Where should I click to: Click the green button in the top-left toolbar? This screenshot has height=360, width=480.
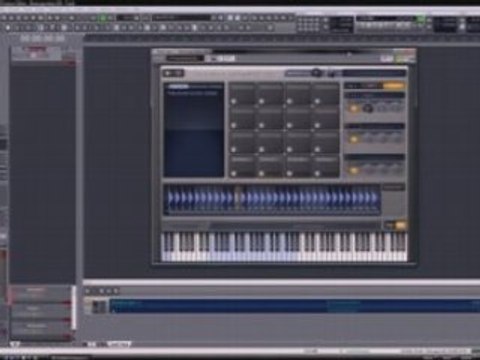103,18
